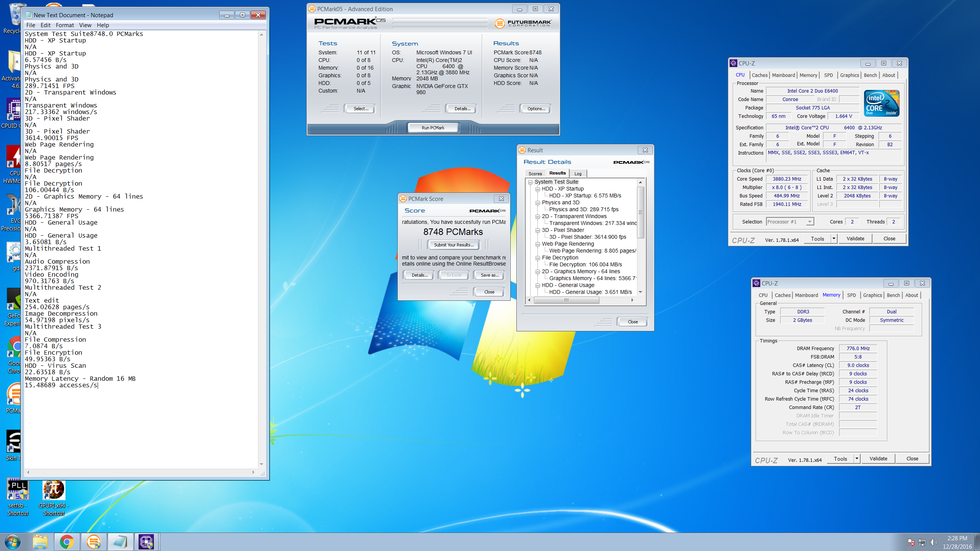Switch to Notepad taskbar icon

(120, 542)
